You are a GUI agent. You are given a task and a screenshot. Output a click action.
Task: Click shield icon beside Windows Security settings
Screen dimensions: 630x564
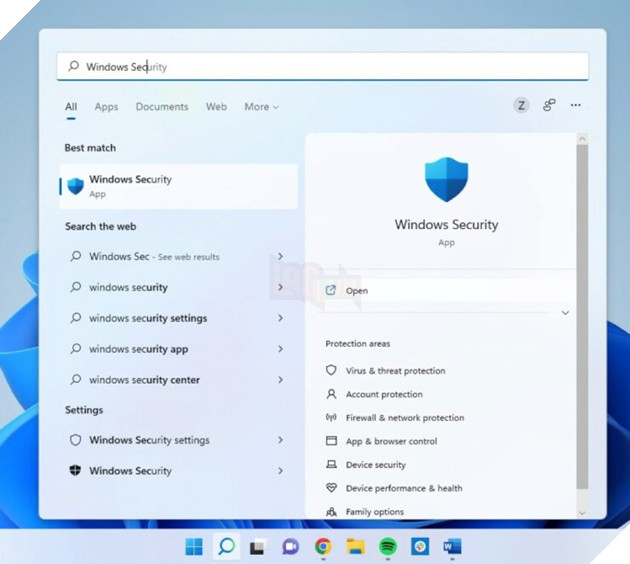[76, 440]
